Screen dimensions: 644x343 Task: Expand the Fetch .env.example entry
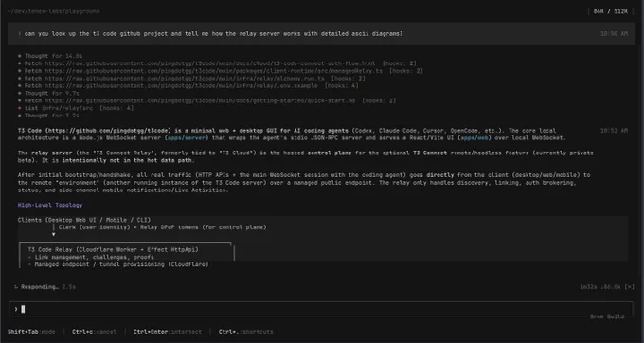[188, 86]
